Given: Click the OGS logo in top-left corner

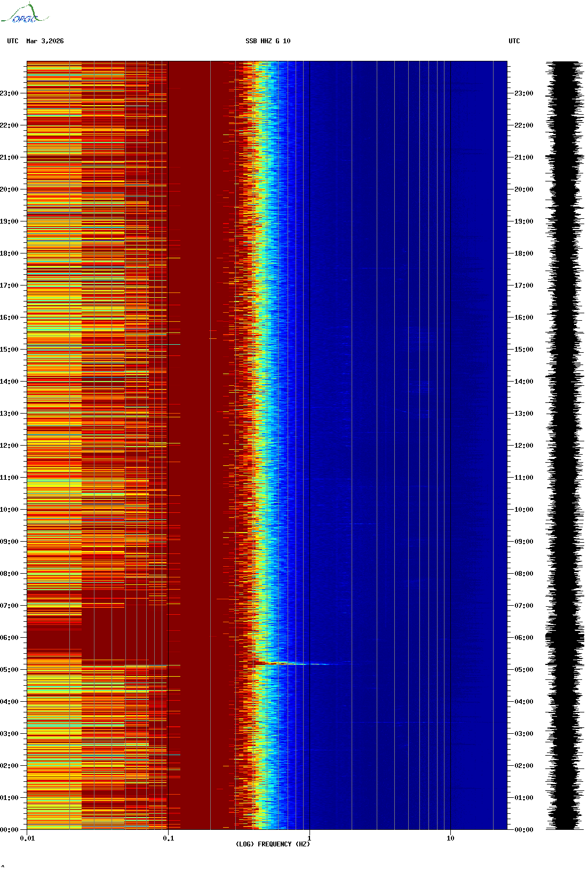Looking at the screenshot, I should [25, 14].
